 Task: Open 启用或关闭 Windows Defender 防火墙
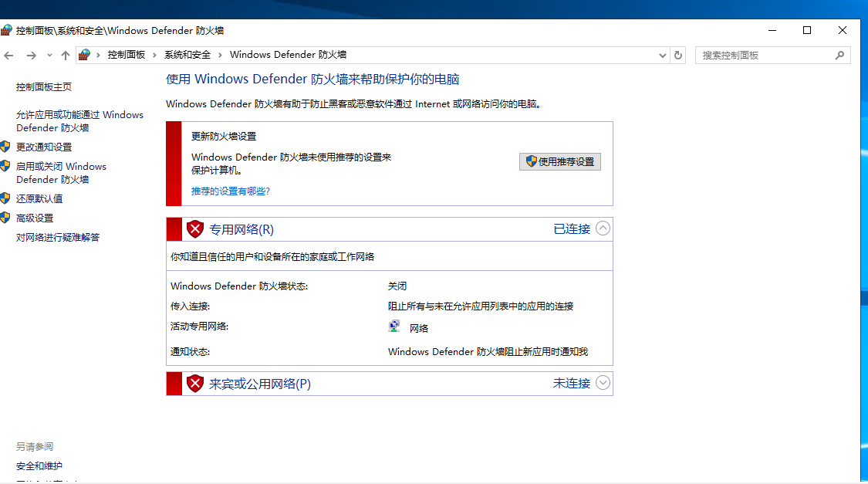pos(61,173)
